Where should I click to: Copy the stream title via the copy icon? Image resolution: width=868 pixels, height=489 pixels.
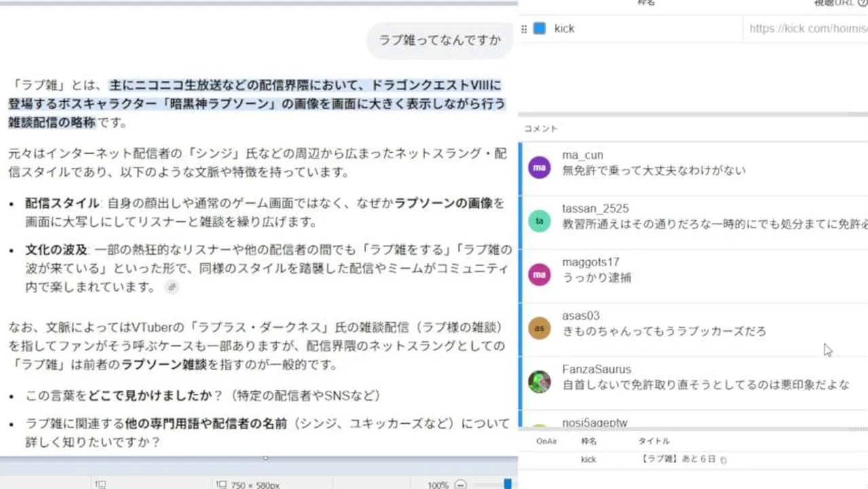[x=723, y=460]
